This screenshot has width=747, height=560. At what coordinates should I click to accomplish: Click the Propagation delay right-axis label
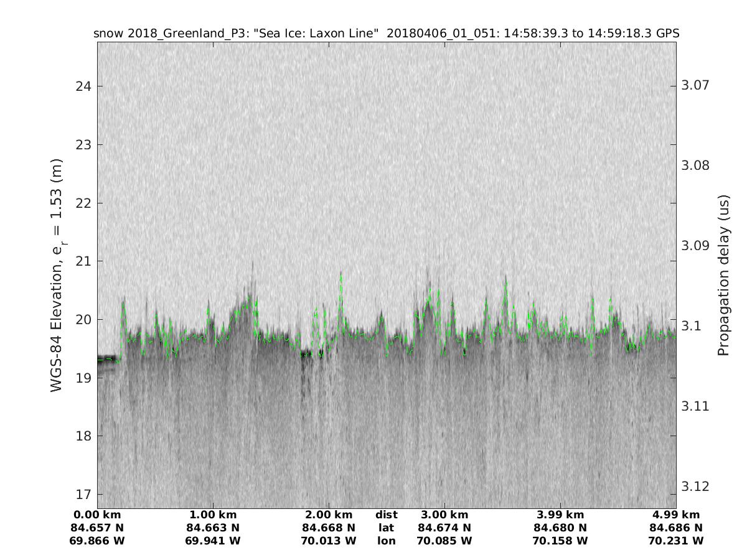(723, 275)
